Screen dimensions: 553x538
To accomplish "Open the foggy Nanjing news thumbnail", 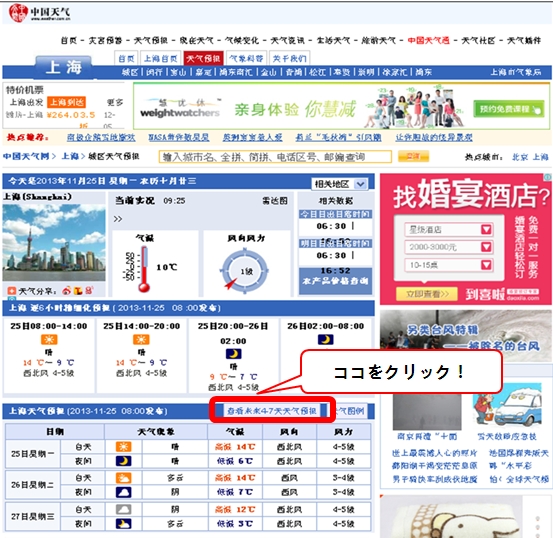I will pos(427,411).
